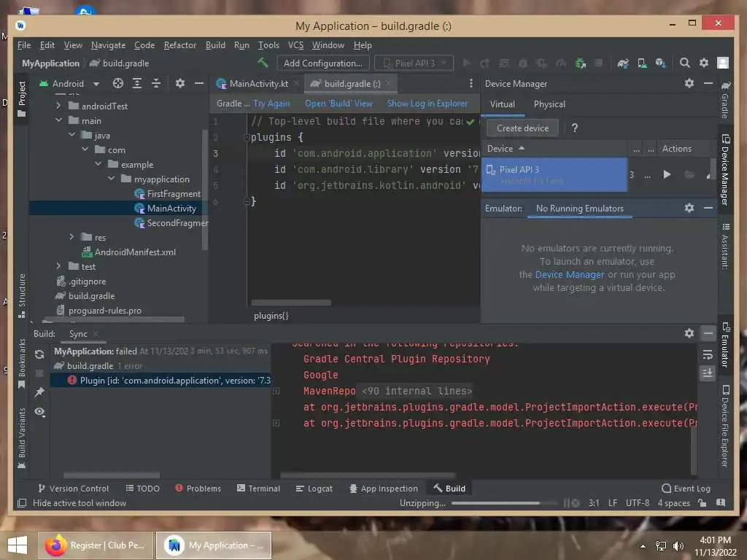Toggle soft-wrap in build output

tap(708, 354)
